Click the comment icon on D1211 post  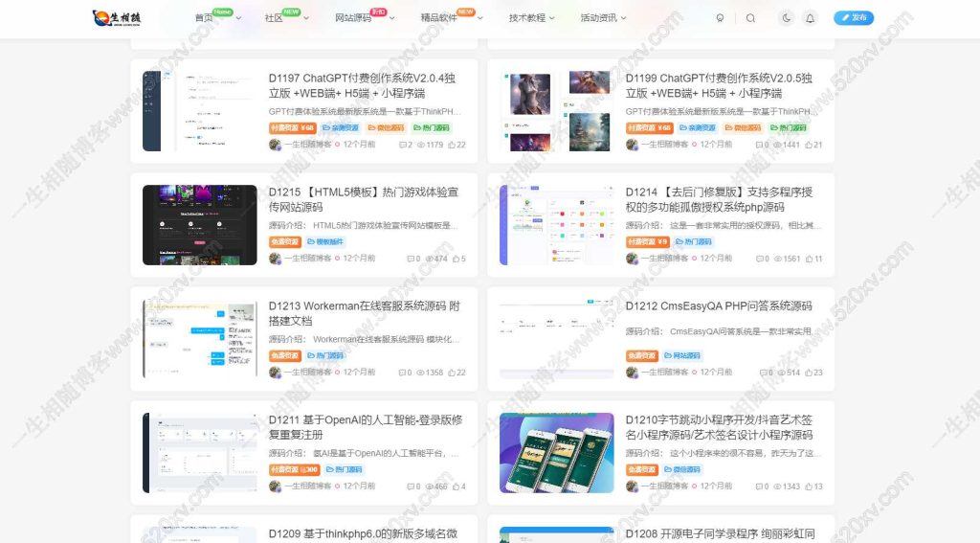411,486
